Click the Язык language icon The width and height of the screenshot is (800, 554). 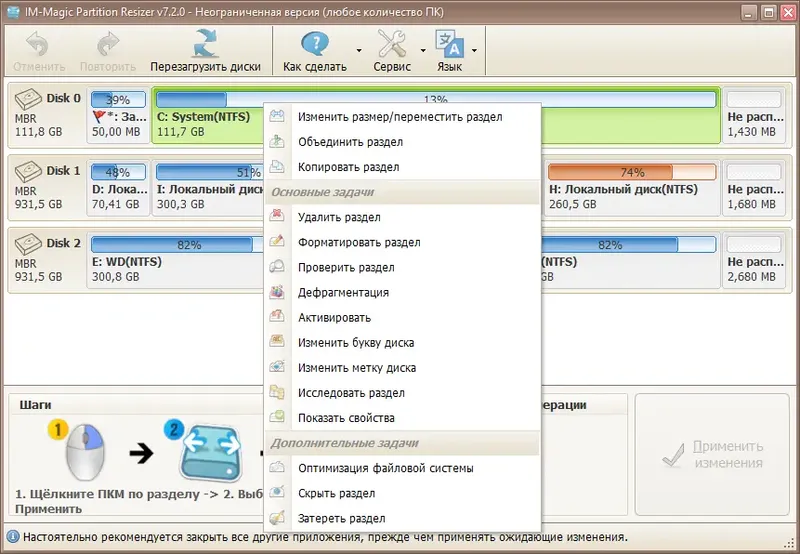449,44
